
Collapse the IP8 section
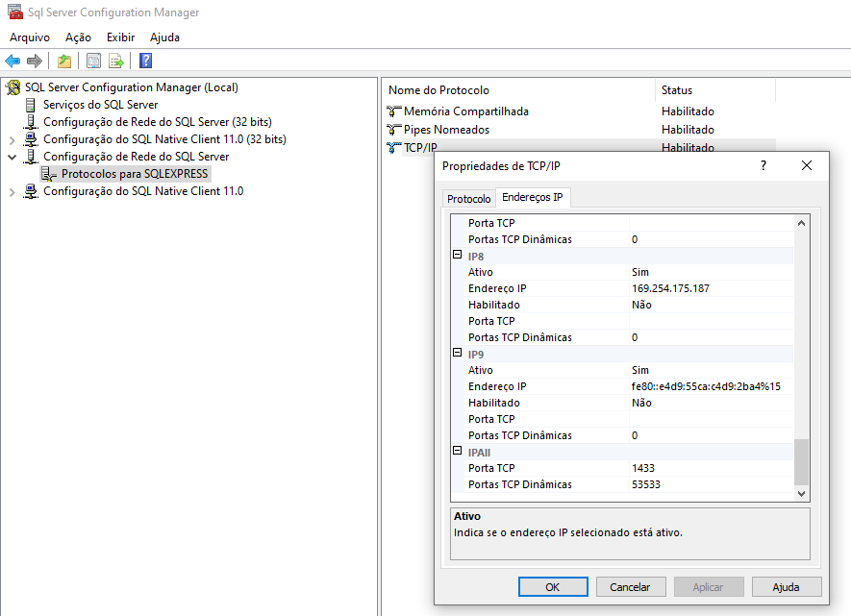point(458,255)
